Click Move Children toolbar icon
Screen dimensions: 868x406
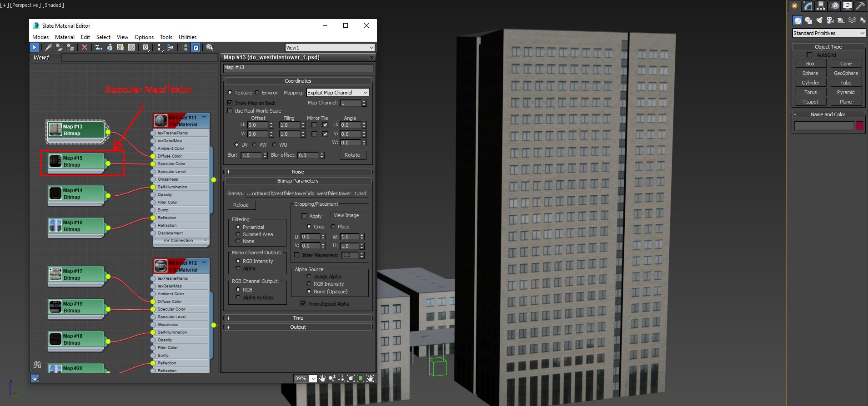tap(99, 47)
